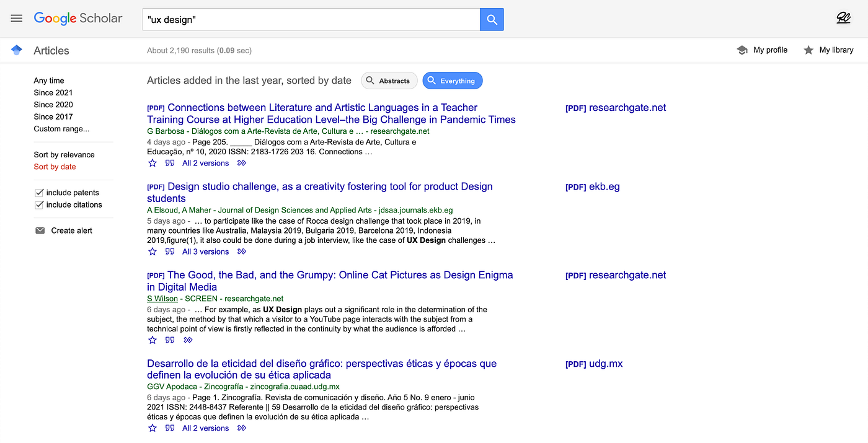Open the Design studio challenge article title
Screen dimensions: 868x443
pos(320,192)
